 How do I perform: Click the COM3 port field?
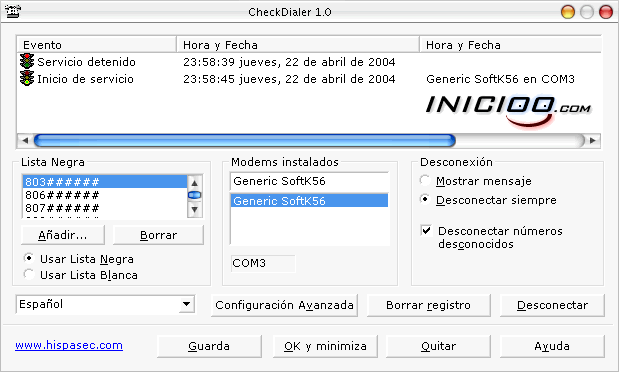pos(263,263)
